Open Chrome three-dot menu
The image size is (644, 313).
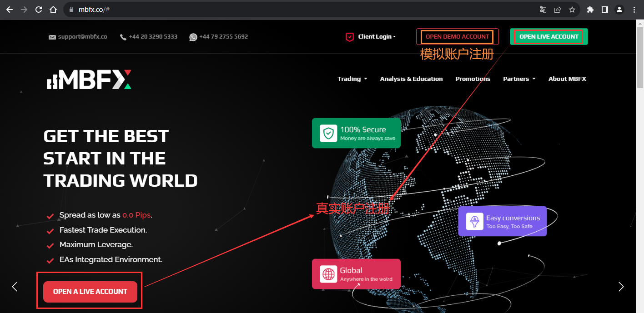(x=634, y=10)
